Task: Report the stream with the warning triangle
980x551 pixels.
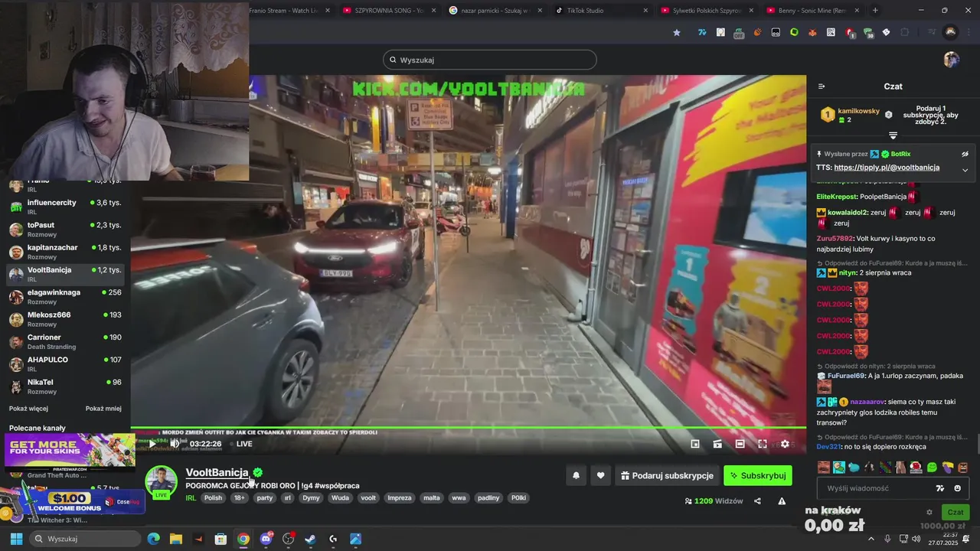Action: click(782, 501)
